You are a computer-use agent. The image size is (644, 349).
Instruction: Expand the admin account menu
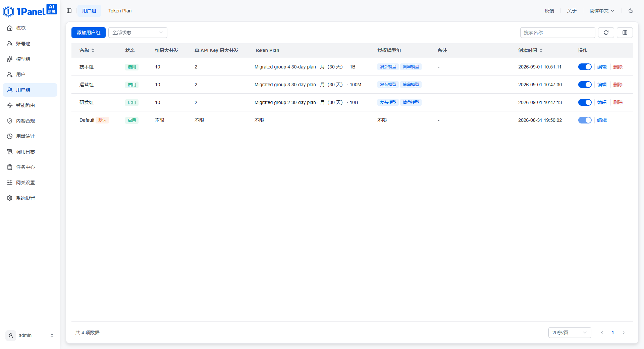click(x=30, y=336)
